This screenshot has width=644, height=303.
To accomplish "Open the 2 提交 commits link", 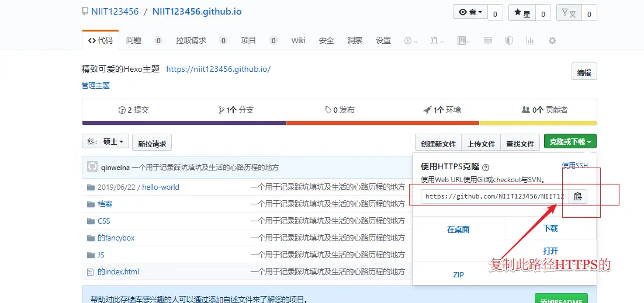I will click(x=133, y=110).
